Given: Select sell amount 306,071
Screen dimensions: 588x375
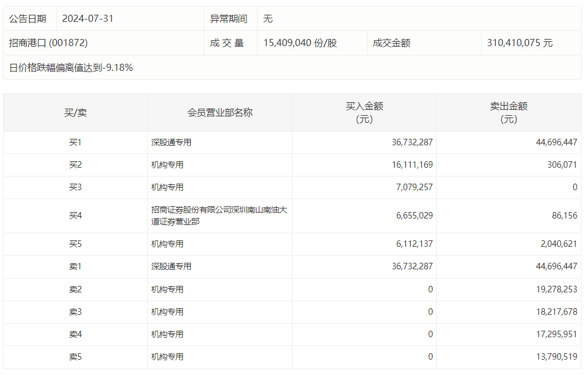Looking at the screenshot, I should tap(562, 165).
